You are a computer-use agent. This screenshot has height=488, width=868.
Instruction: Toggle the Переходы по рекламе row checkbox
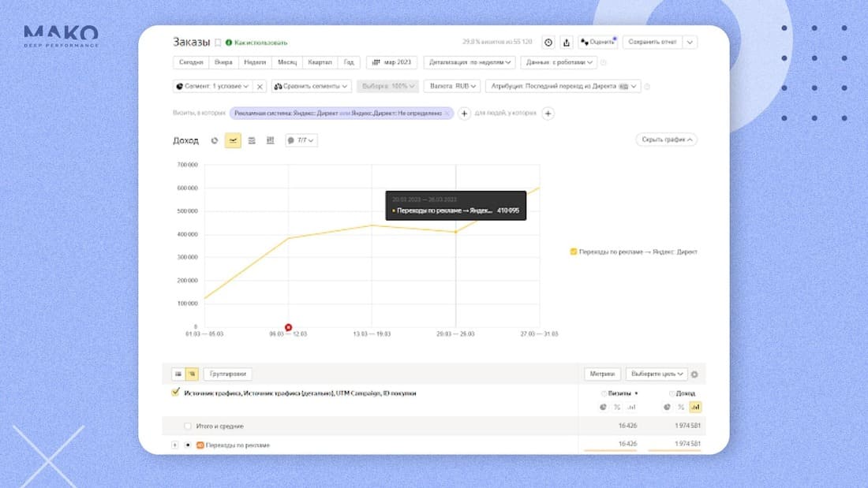(188, 445)
